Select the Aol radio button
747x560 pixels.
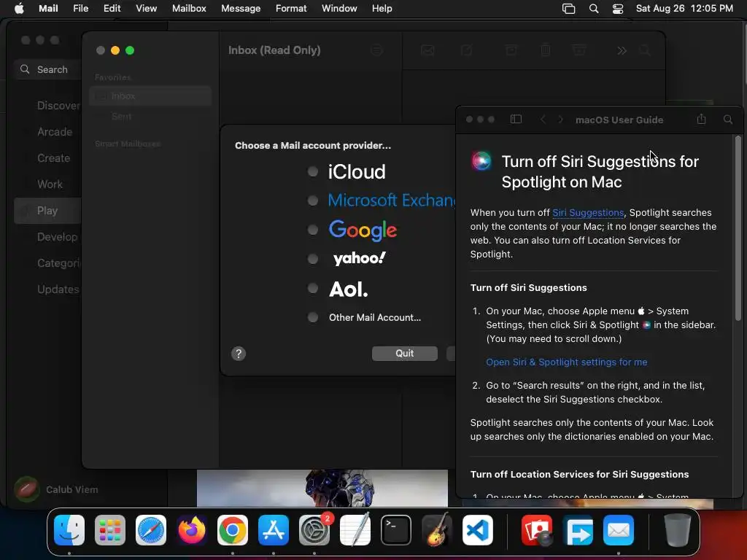(x=312, y=288)
